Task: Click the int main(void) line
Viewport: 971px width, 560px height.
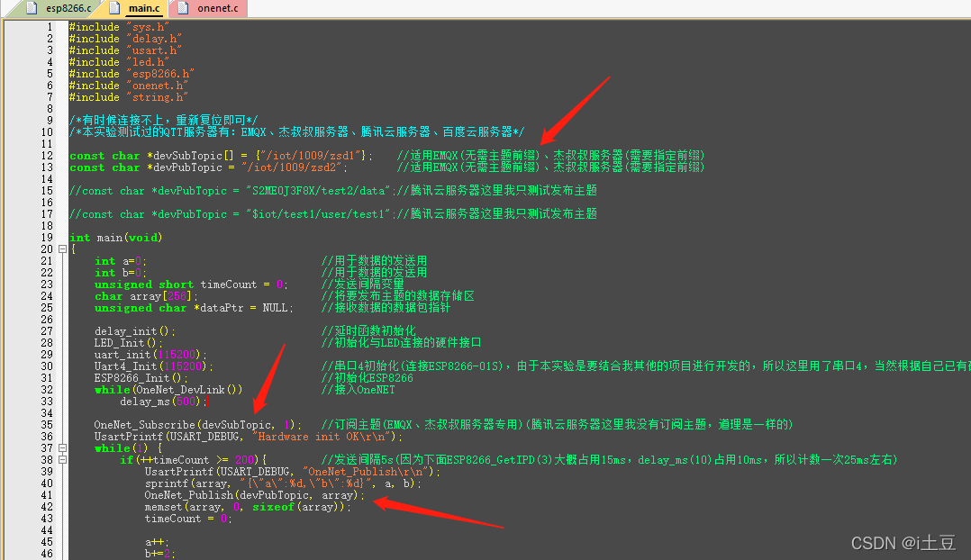Action: pos(116,238)
